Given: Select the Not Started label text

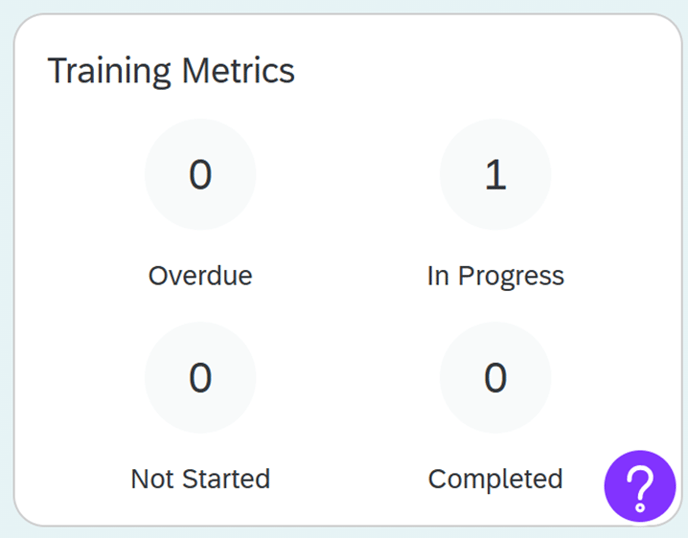Looking at the screenshot, I should point(201,479).
